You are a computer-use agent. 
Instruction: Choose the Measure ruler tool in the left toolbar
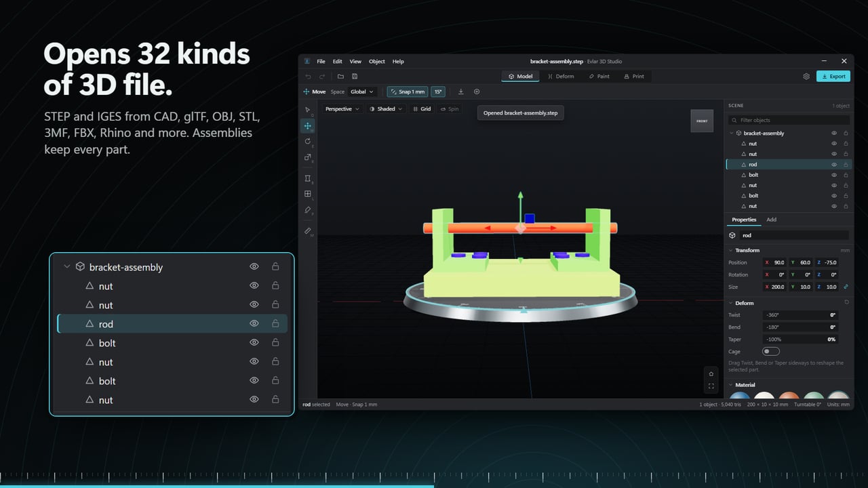[x=308, y=231]
